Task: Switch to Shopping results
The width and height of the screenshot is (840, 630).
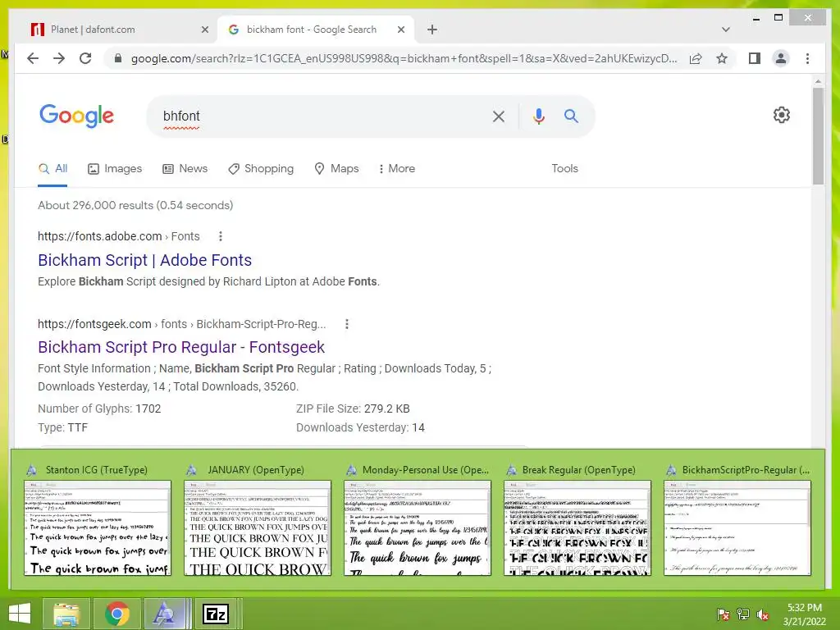Action: click(261, 169)
